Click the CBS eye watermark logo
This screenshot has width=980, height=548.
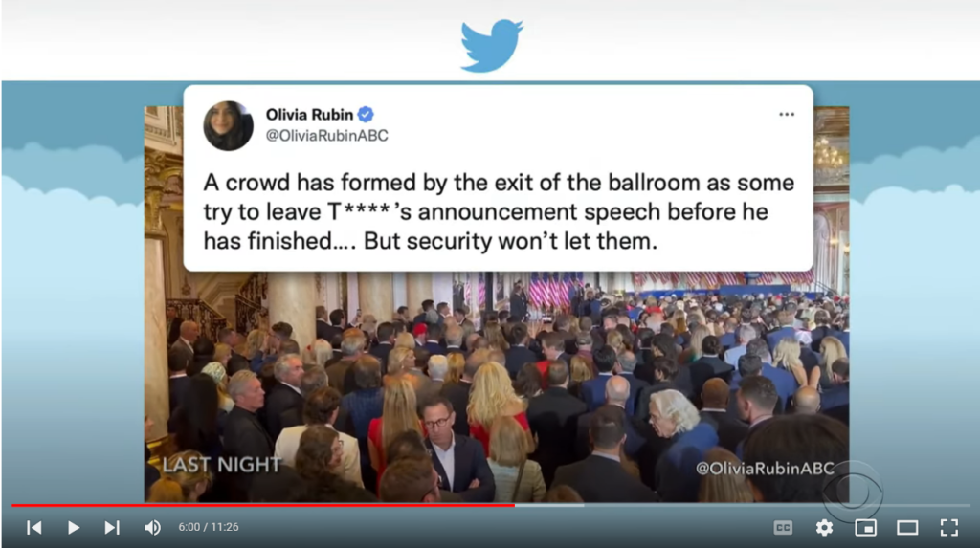click(853, 493)
